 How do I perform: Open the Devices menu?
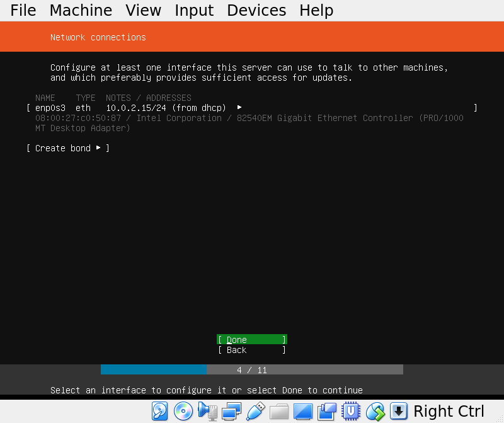tap(256, 11)
